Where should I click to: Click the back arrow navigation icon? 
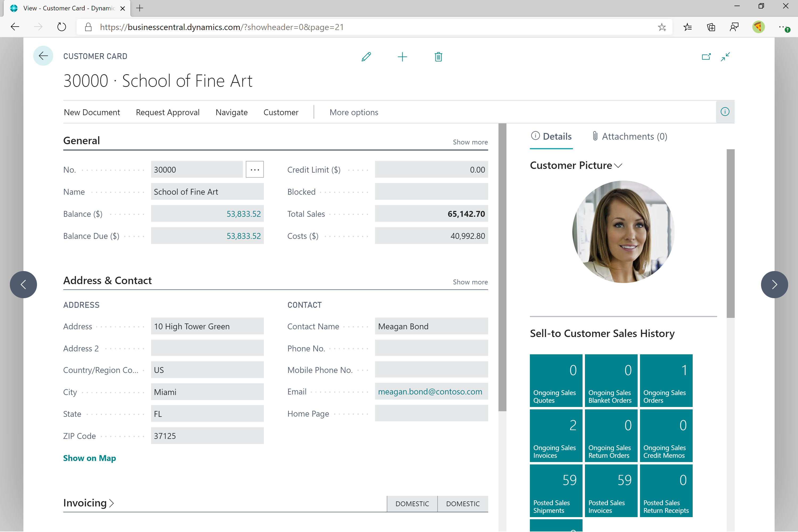(x=43, y=55)
